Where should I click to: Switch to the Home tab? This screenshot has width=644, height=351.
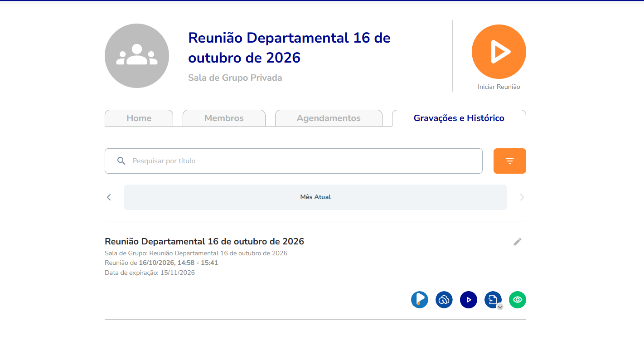click(139, 118)
